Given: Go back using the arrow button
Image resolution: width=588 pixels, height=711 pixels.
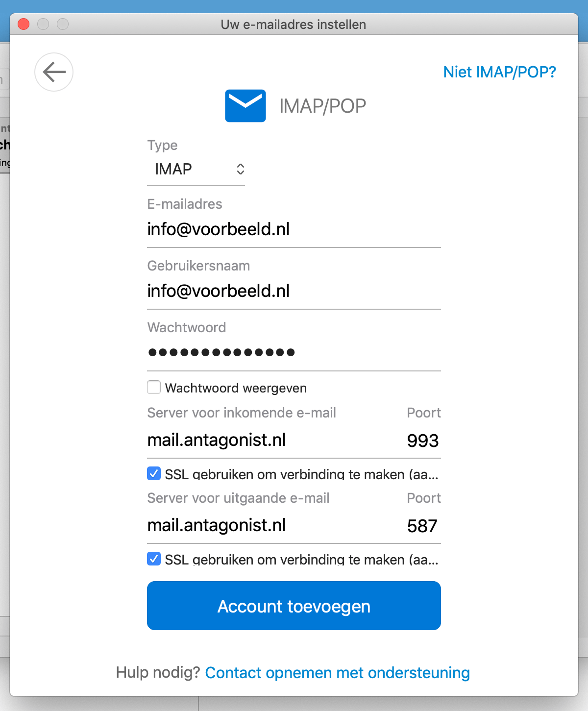Looking at the screenshot, I should tap(54, 72).
